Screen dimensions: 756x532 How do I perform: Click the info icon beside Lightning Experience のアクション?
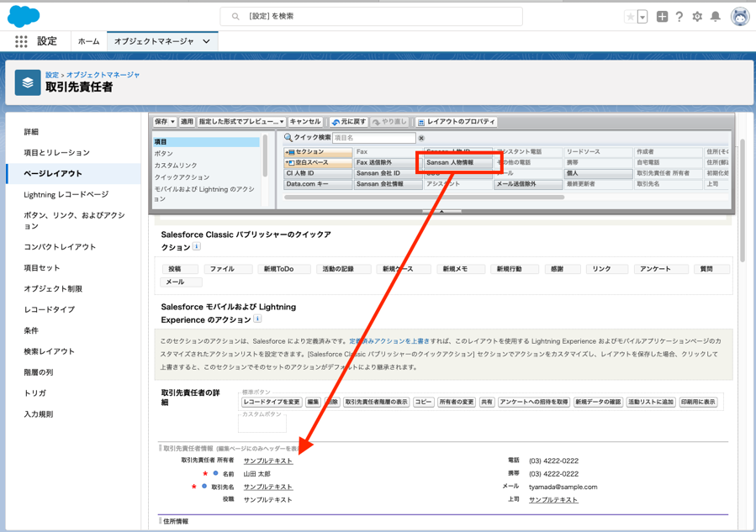pyautogui.click(x=257, y=319)
